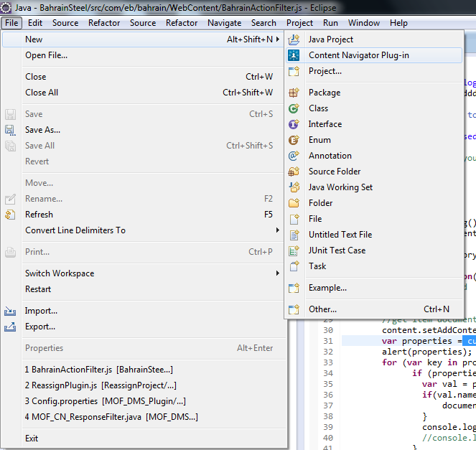Click the Save All icon in File menu
Screen dimensions: 476x450
[10, 146]
